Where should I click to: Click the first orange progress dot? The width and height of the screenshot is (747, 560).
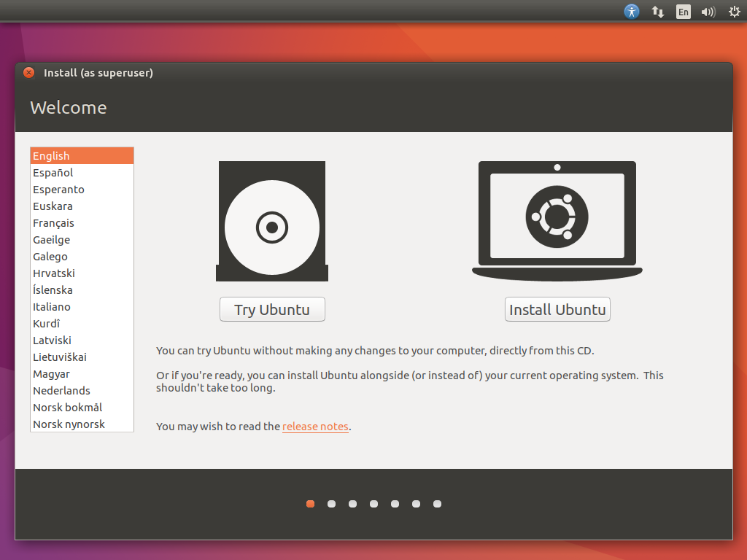(x=311, y=504)
